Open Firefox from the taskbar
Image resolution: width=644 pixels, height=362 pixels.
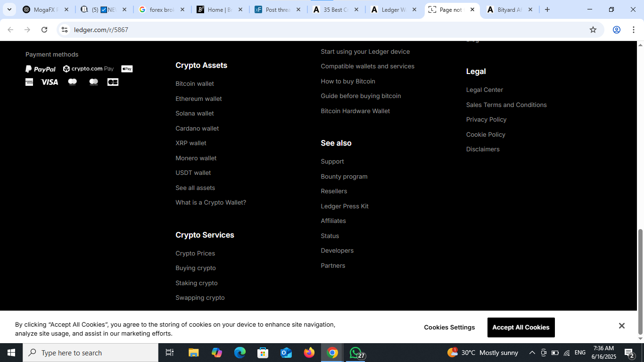(x=309, y=353)
